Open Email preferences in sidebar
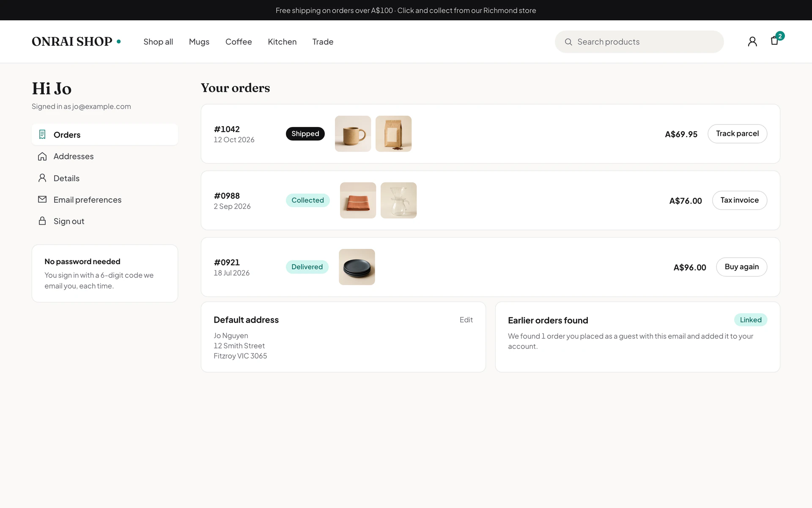This screenshot has height=508, width=812. 105,200
